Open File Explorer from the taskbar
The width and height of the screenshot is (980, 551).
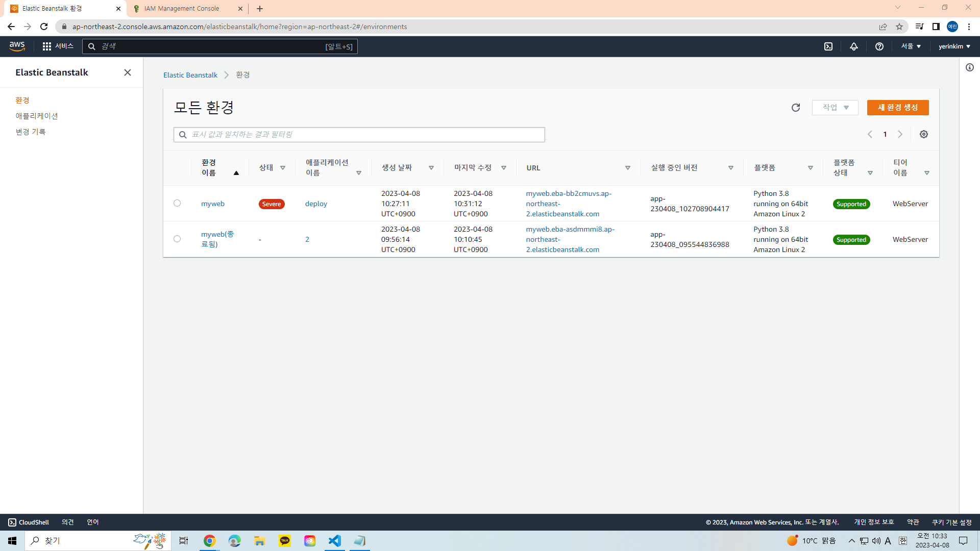click(x=259, y=541)
